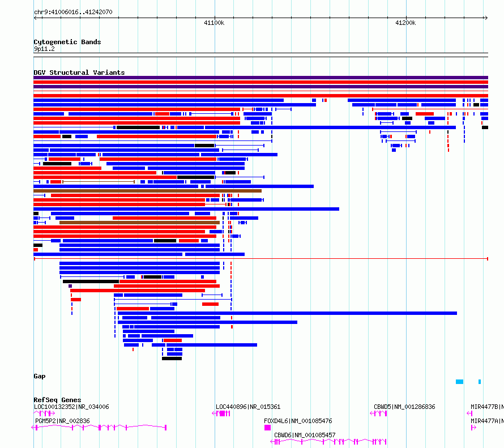
Task: Click the thin red full-width variant line with end caps
Action: (x=261, y=259)
